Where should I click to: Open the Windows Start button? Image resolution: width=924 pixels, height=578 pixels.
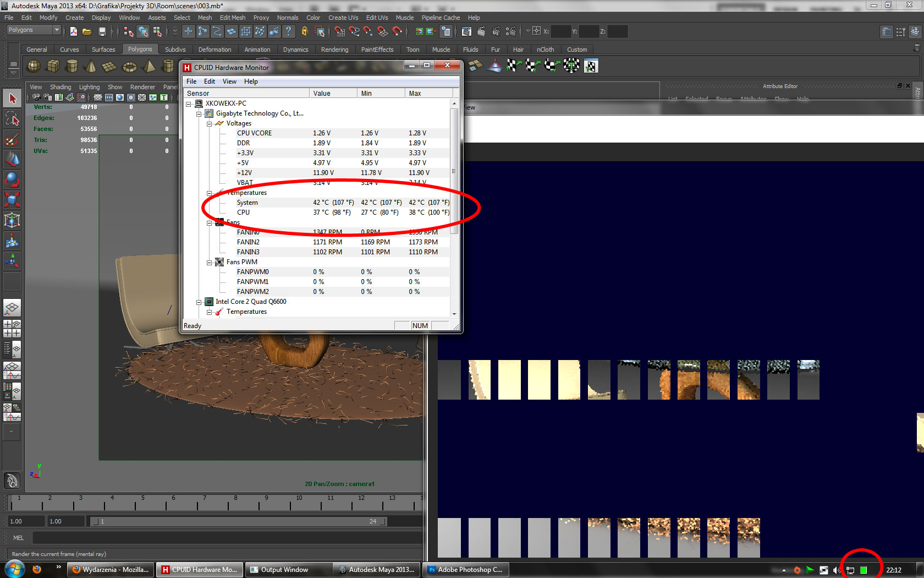click(x=14, y=569)
